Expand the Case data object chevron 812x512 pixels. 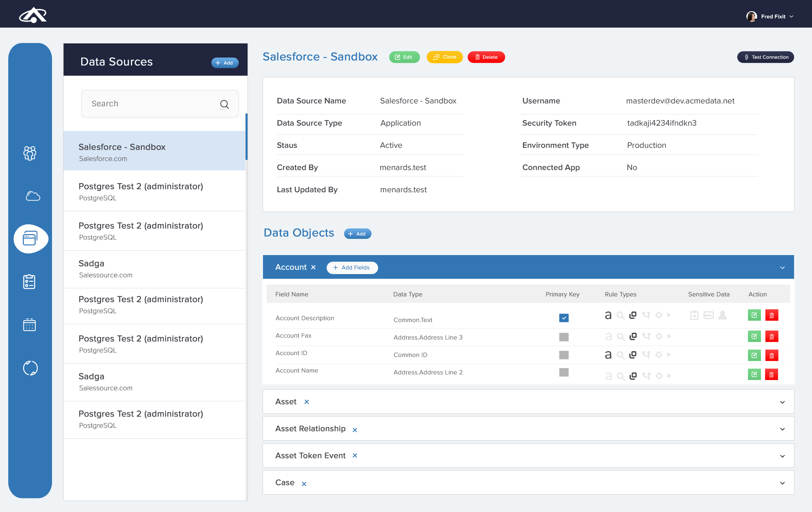point(782,483)
